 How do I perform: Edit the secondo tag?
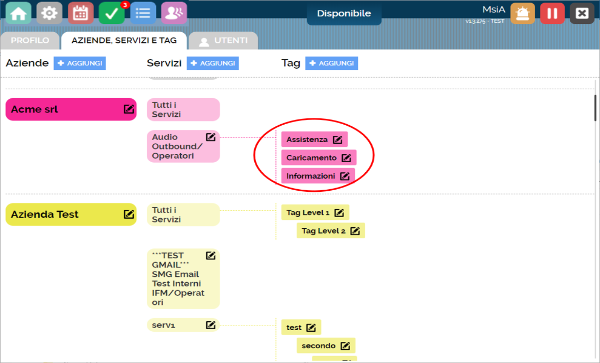point(345,346)
